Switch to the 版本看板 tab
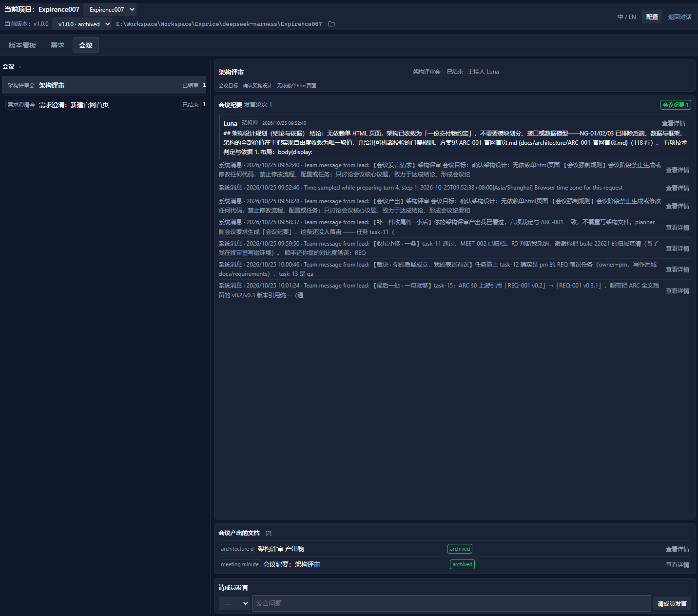698x616 pixels. point(22,45)
